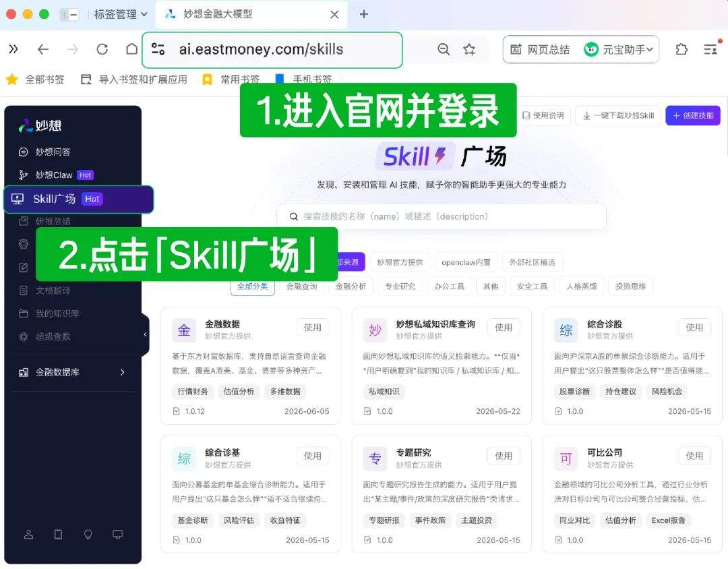Viewport: 728px width, 569px height.
Task: Open 全部书签 in bookmarks bar
Action: pyautogui.click(x=35, y=80)
